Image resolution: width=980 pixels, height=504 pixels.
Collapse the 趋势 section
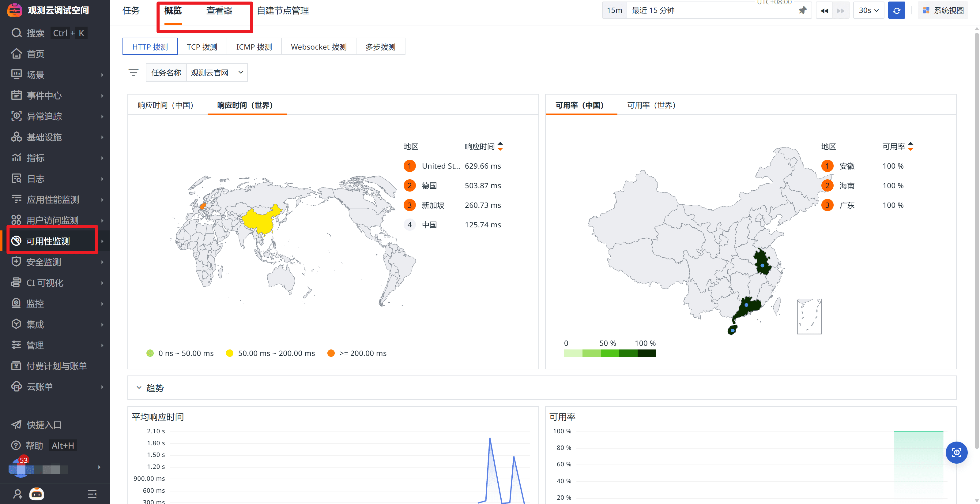139,388
